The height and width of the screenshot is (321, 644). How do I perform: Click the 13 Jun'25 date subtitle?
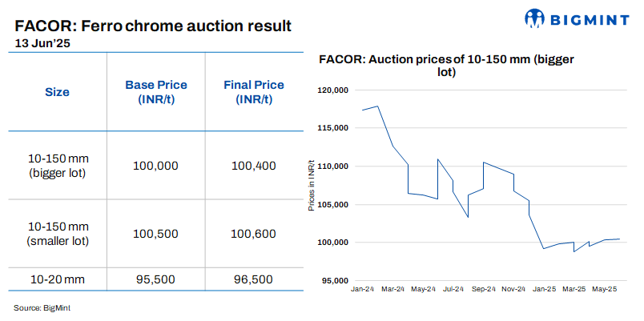[x=43, y=45]
